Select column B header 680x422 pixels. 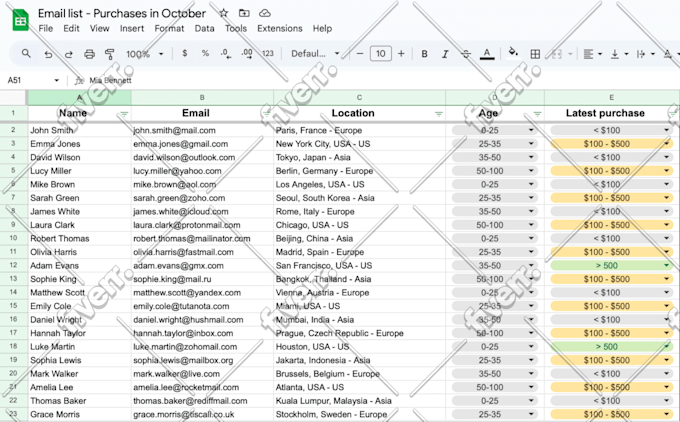(202, 98)
